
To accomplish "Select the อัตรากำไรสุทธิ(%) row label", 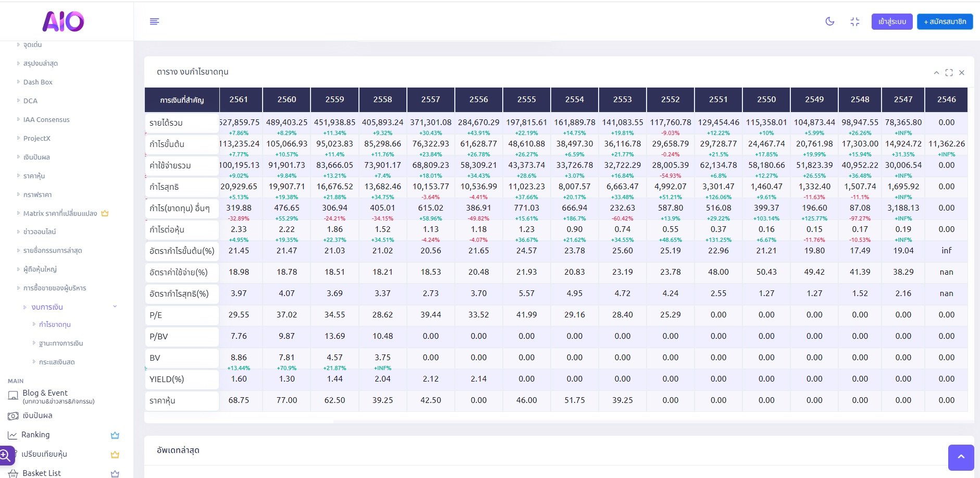I will click(182, 294).
